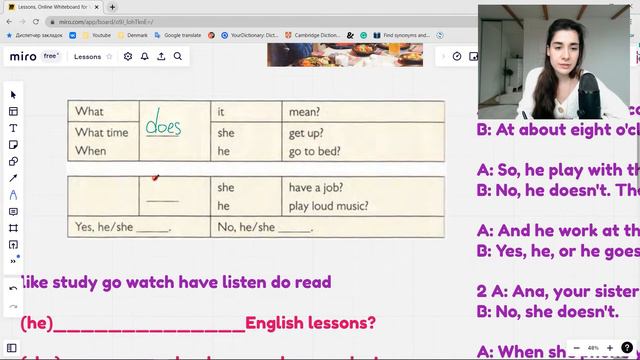Screen dimensions: 640x360
Task: Go back in browser
Action: point(9,22)
